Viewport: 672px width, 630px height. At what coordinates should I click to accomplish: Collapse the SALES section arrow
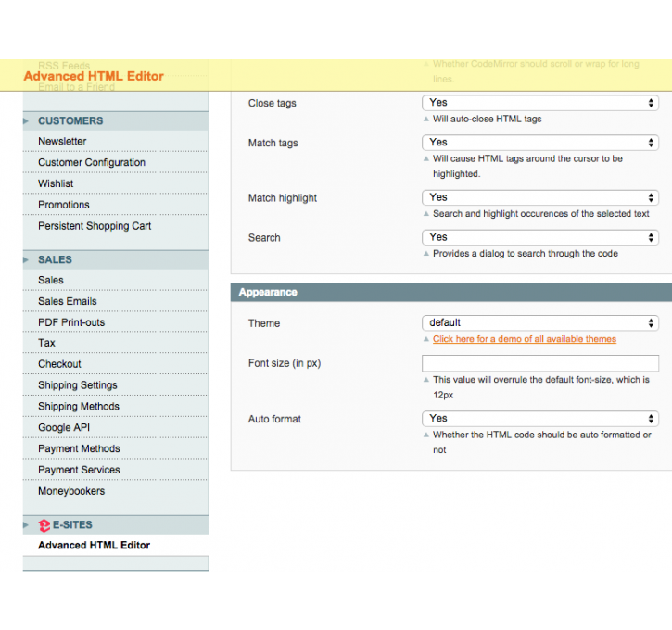tap(26, 259)
